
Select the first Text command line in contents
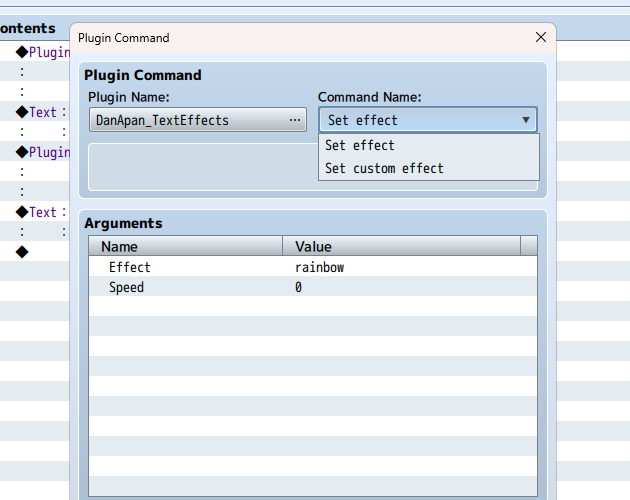tap(41, 112)
